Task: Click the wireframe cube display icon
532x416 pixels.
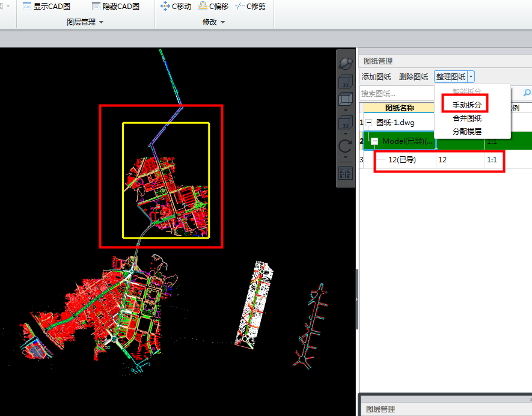Action: (346, 99)
